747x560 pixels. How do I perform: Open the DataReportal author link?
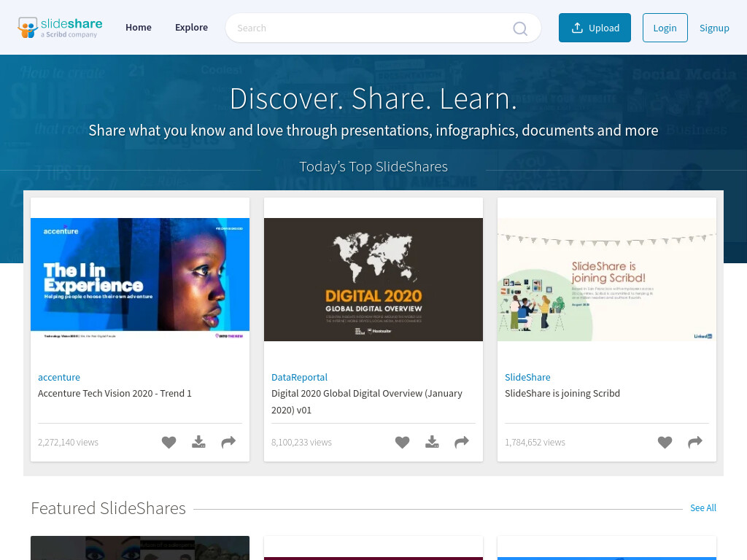300,377
